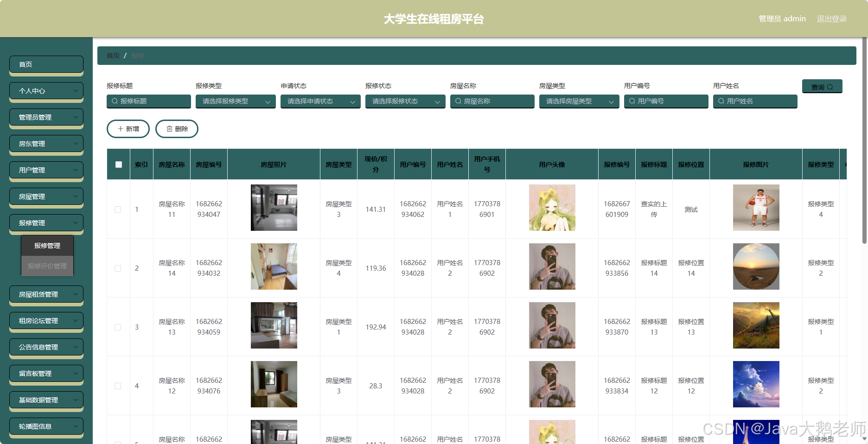Expand 房屋管理 sidebar menu
The width and height of the screenshot is (868, 444).
(46, 197)
